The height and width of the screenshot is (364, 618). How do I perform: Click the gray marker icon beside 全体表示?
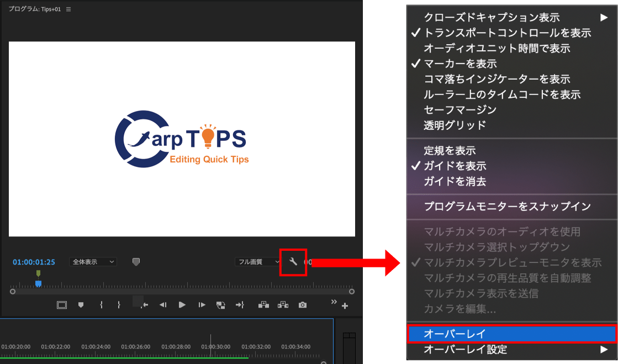coord(136,262)
